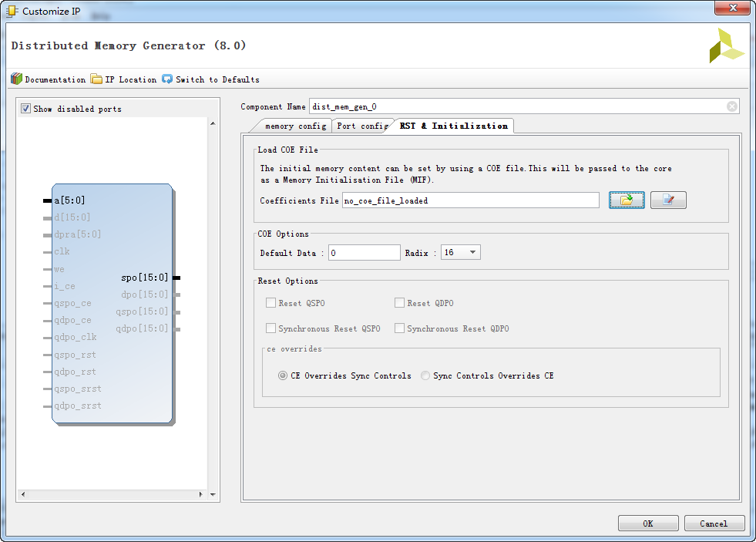
Task: Select CE Overrides Sync Controls option
Action: (284, 376)
